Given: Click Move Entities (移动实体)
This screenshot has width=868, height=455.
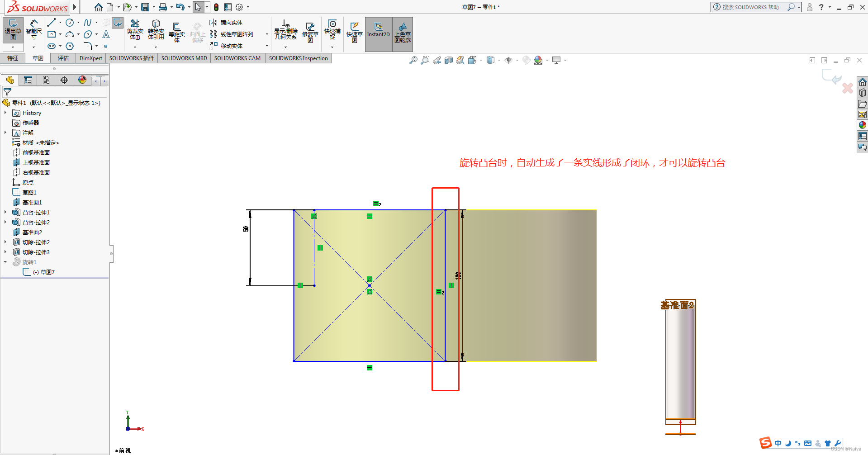Looking at the screenshot, I should (226, 46).
